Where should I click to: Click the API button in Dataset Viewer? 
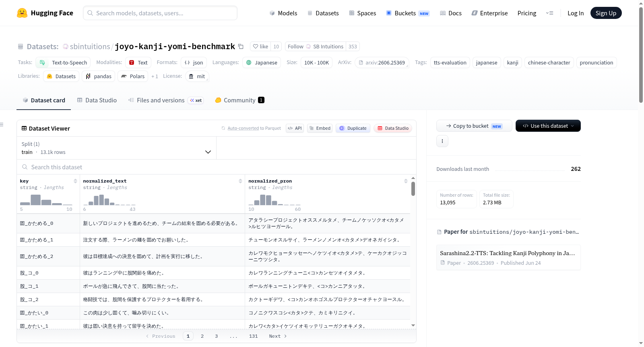coord(295,128)
